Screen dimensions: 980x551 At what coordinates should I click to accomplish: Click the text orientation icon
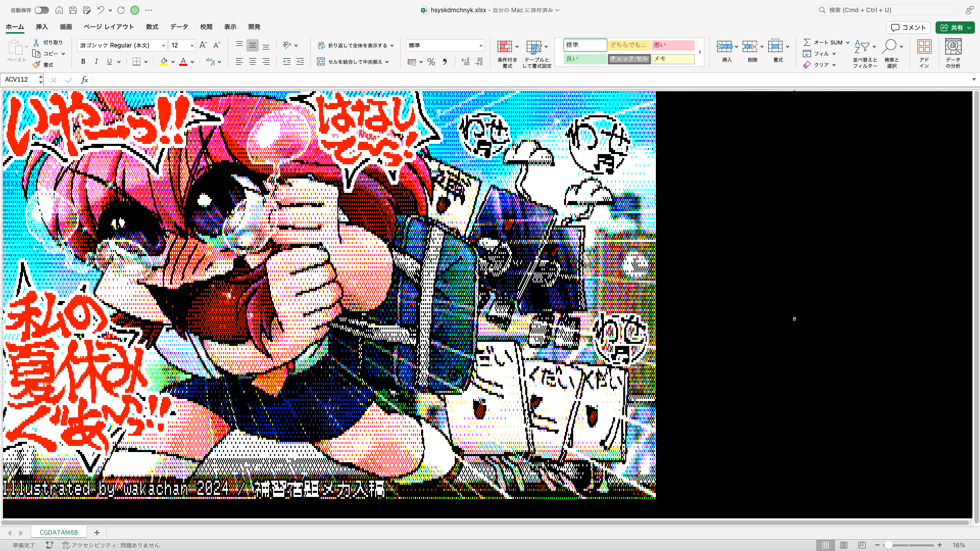(x=287, y=45)
